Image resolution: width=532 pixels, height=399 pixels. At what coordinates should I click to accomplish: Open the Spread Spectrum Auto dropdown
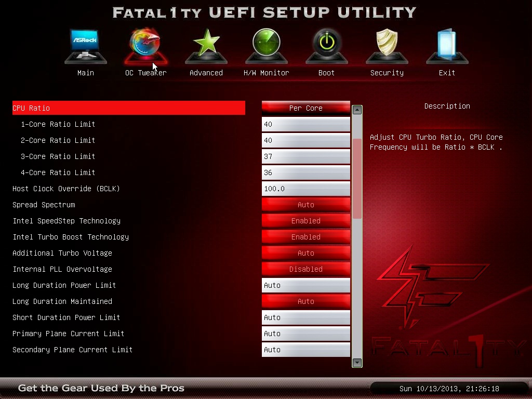click(305, 205)
